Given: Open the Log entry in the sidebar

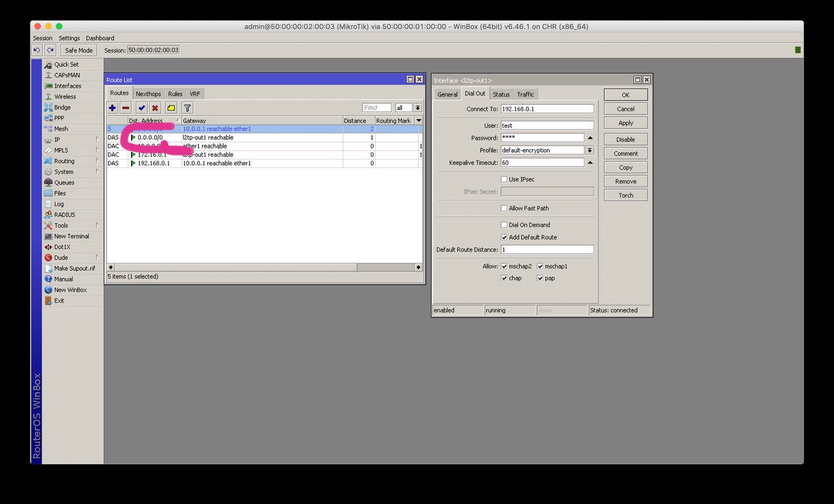Looking at the screenshot, I should pyautogui.click(x=59, y=204).
